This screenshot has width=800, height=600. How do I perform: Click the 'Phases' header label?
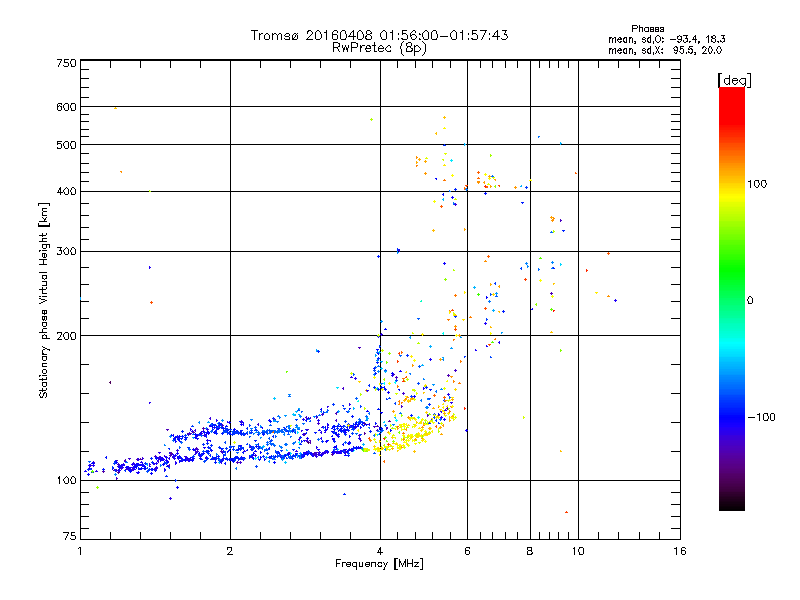pos(647,29)
